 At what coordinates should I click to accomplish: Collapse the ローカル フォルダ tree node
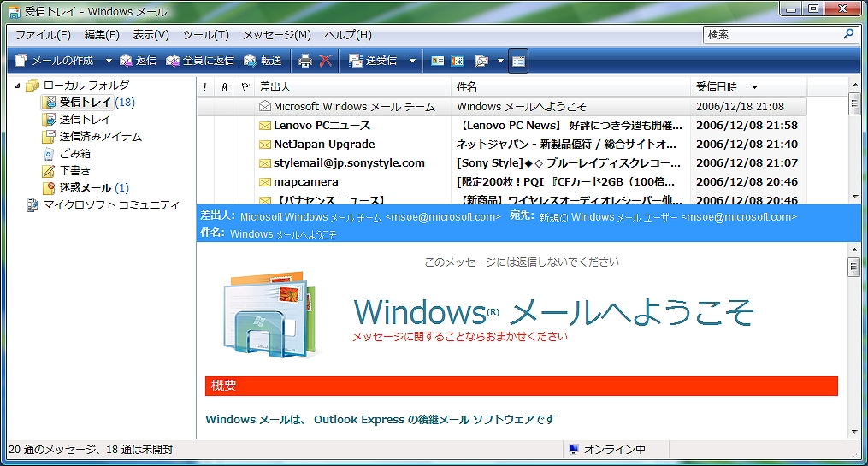[17, 86]
